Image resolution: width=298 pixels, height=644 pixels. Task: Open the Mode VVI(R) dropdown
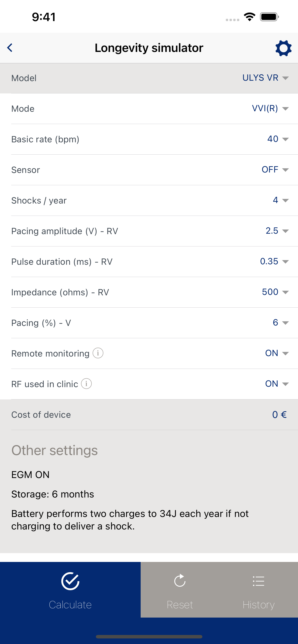click(270, 108)
